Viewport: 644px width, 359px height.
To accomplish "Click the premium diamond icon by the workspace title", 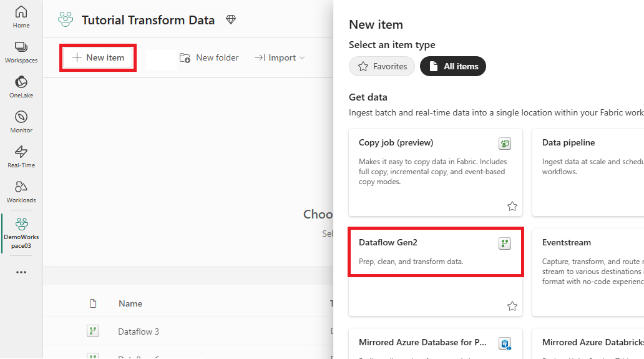I will pos(231,20).
